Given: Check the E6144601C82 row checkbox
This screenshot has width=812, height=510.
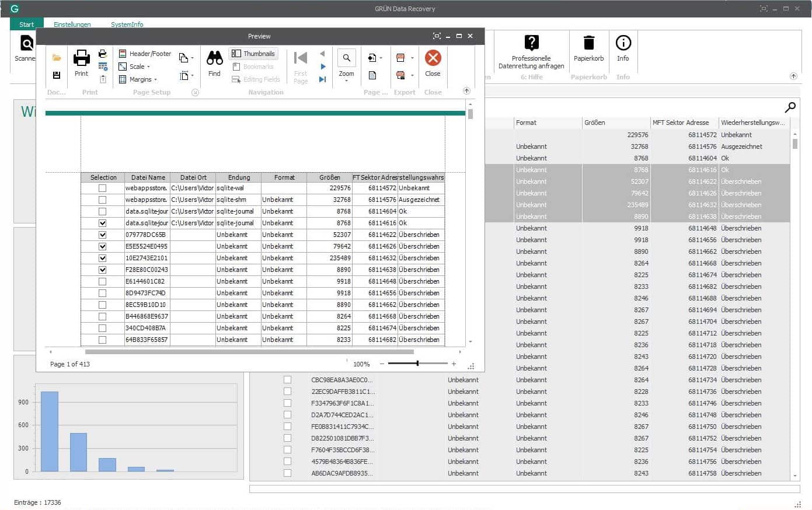Looking at the screenshot, I should [x=103, y=281].
